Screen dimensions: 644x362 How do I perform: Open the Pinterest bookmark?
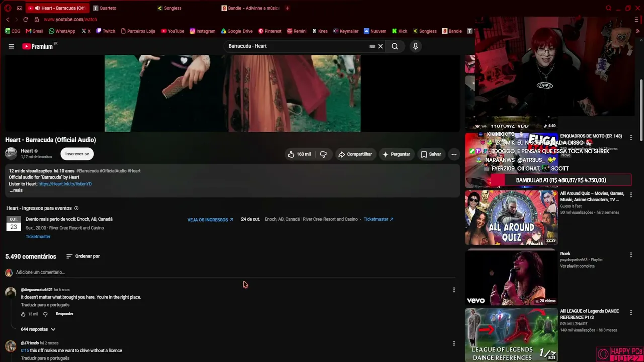coord(270,31)
